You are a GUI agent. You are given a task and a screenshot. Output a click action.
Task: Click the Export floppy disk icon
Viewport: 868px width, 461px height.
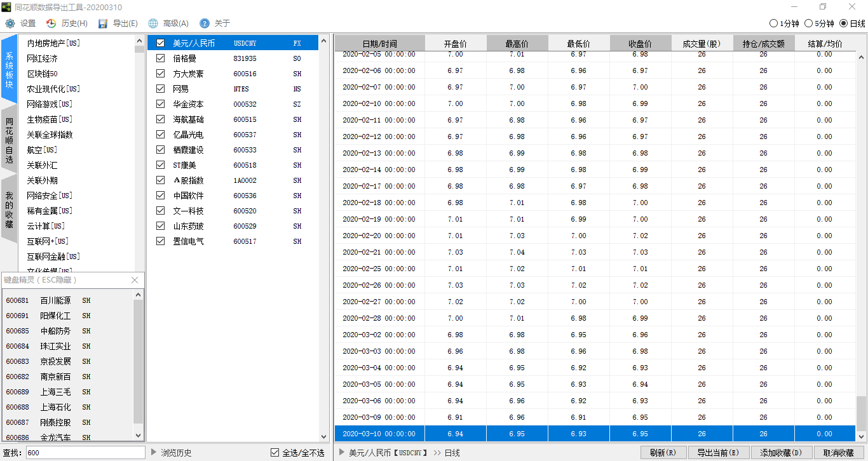102,23
